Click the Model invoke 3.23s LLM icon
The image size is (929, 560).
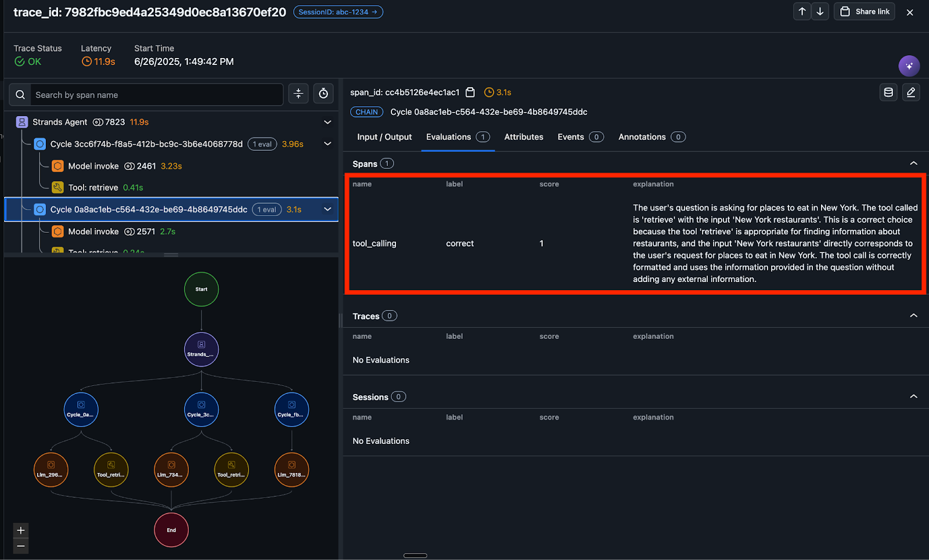[57, 166]
